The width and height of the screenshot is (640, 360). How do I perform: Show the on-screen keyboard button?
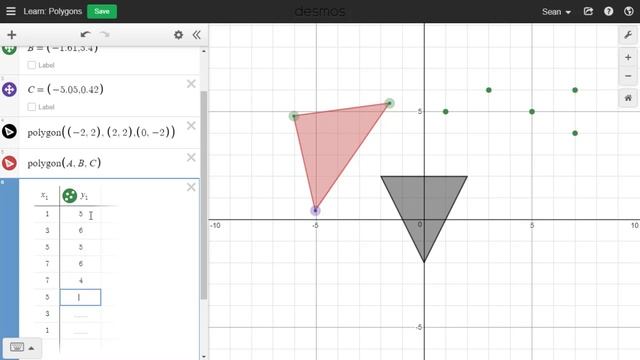click(22, 348)
